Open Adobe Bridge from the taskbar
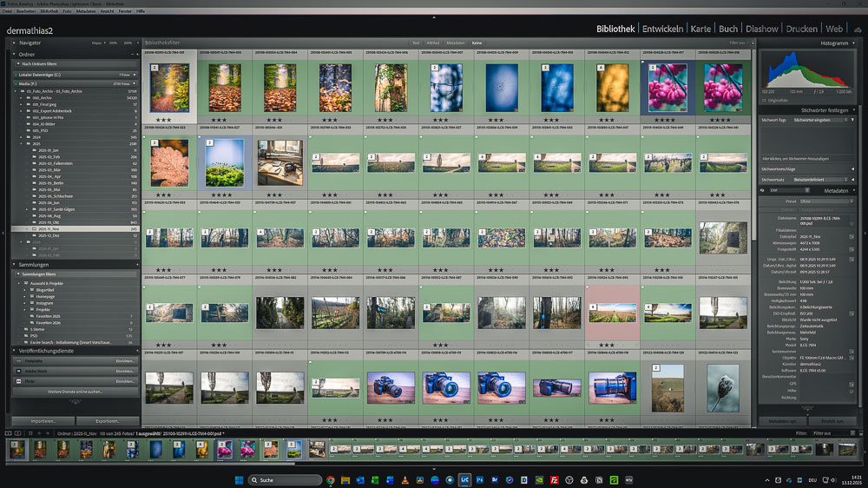This screenshot has height=488, width=868. point(495,480)
